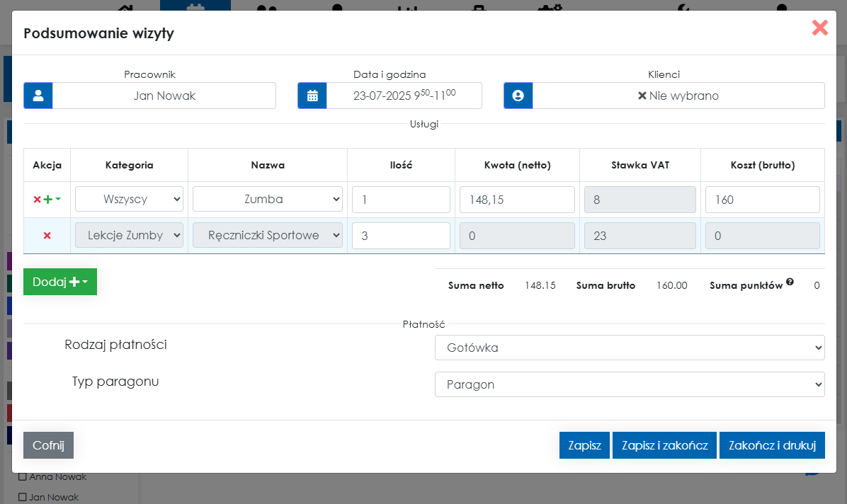Click the Dodaj add button

click(60, 282)
